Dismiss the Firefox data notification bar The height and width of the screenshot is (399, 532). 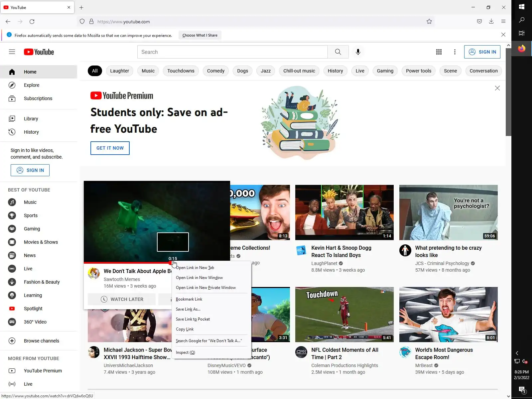tap(503, 35)
